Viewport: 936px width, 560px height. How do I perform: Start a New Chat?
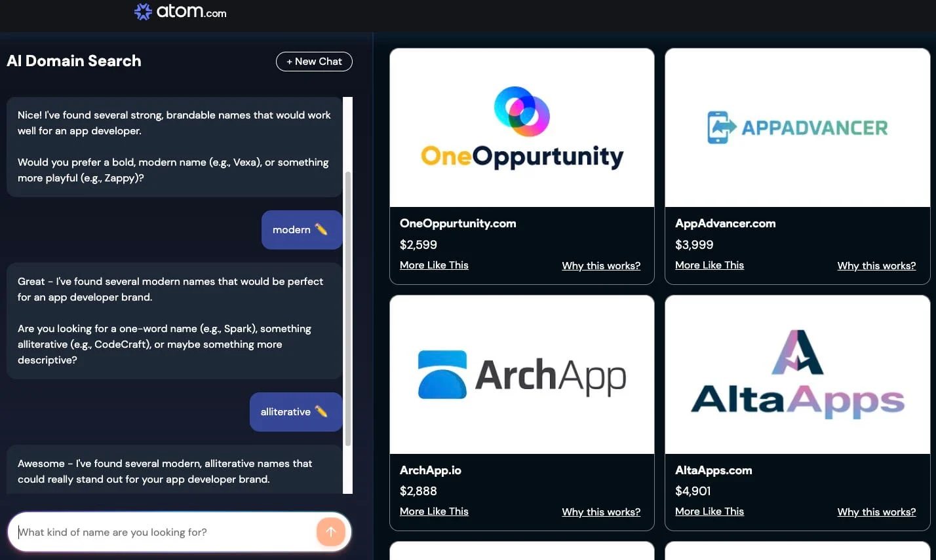tap(314, 62)
